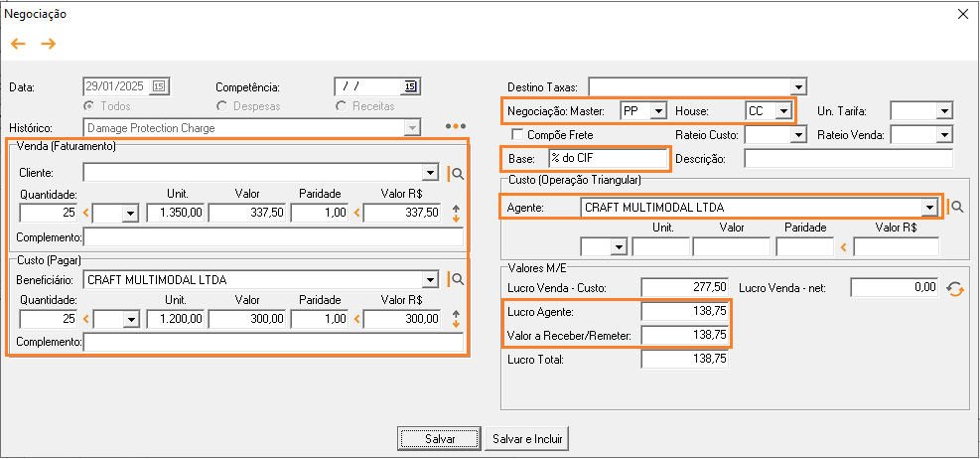Open the Rateio Custo dropdown
Image resolution: width=980 pixels, height=459 pixels.
click(x=798, y=134)
